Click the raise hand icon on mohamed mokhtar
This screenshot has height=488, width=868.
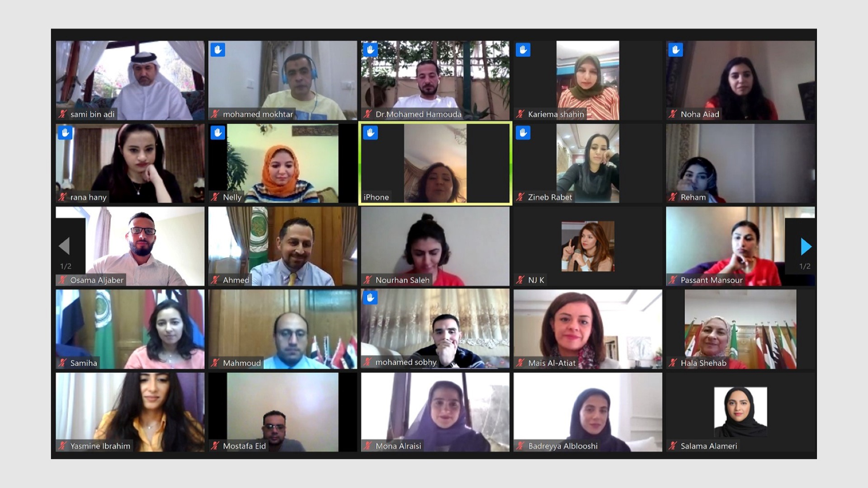219,50
